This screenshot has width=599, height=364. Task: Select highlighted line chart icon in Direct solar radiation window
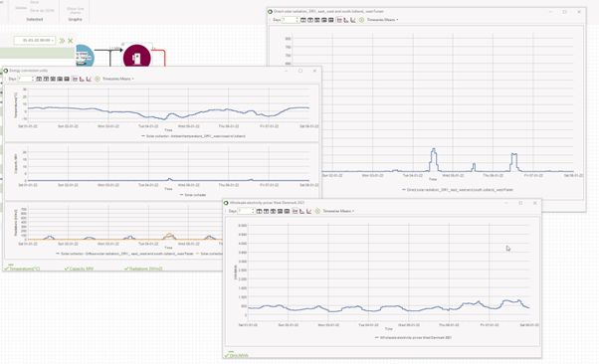click(339, 20)
